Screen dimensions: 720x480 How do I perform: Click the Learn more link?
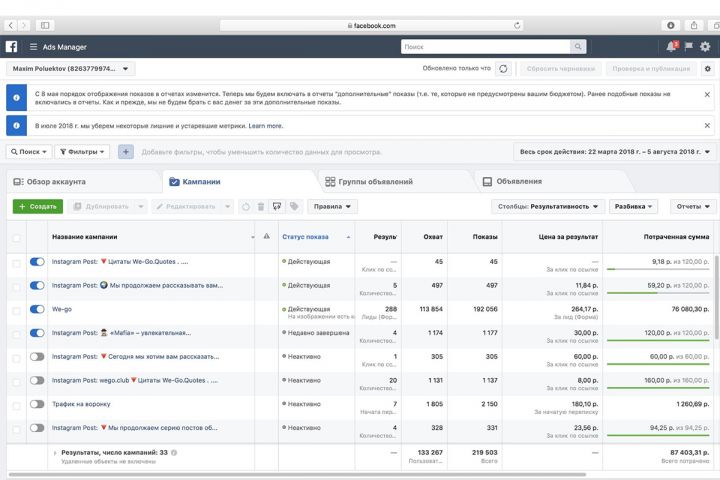(265, 126)
